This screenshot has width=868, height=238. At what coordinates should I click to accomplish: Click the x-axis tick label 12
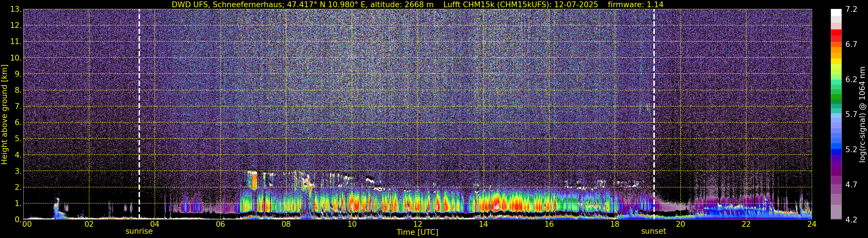(417, 224)
